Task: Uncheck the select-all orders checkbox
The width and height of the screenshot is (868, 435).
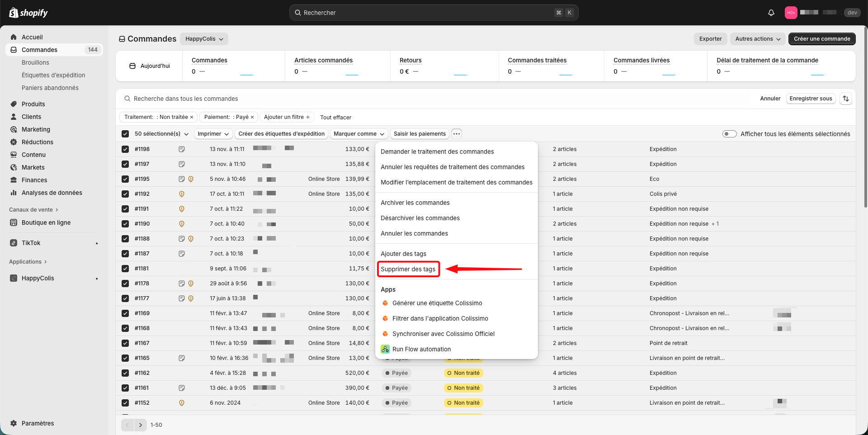Action: [x=125, y=134]
